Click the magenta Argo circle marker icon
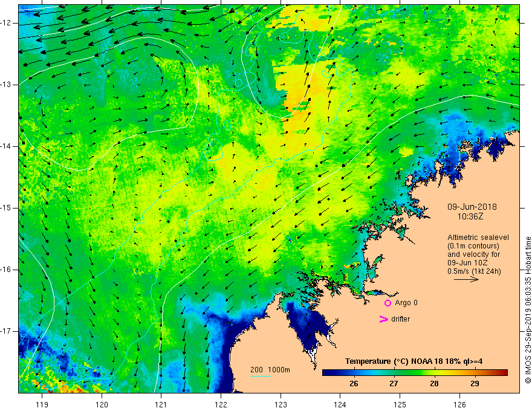The image size is (532, 411). (x=388, y=303)
